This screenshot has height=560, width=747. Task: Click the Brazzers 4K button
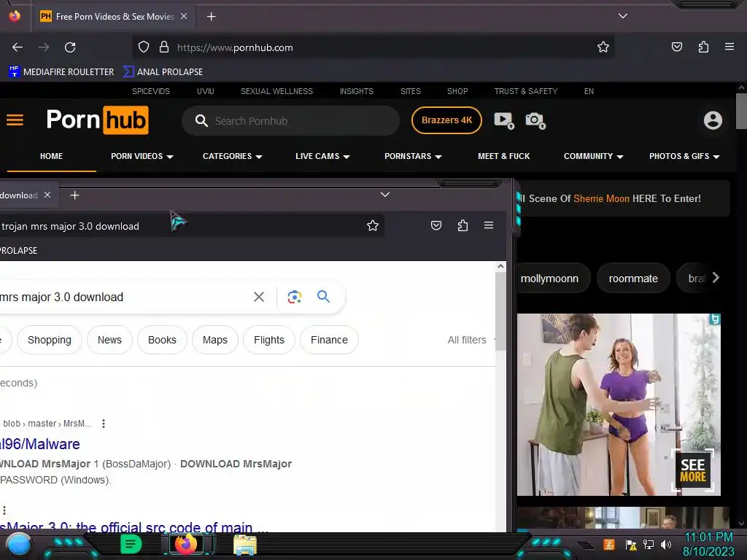click(446, 120)
